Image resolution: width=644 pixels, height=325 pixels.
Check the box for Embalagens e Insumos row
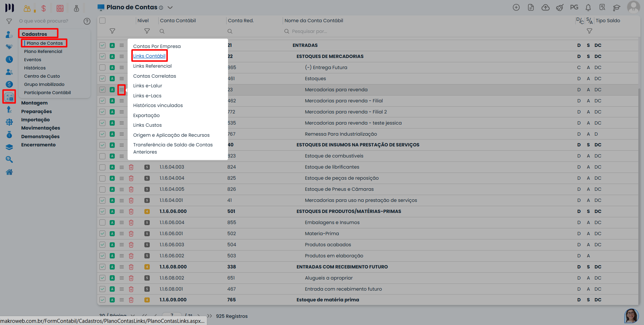(103, 223)
